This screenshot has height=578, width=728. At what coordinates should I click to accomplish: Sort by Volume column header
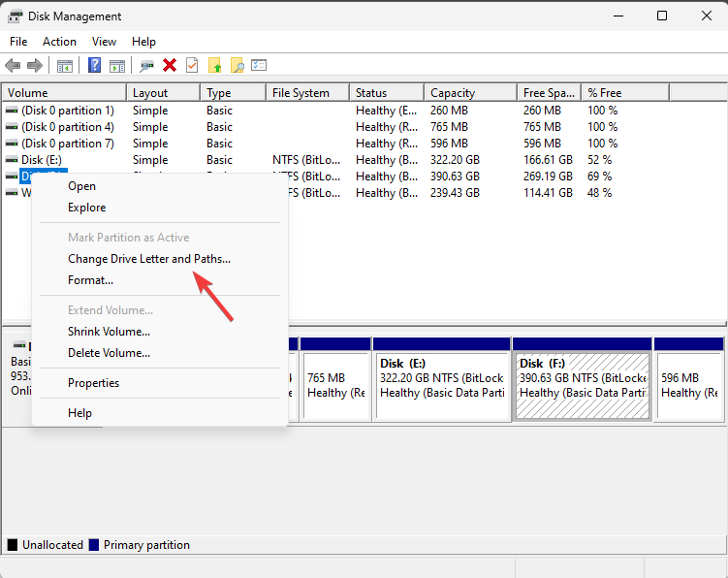pyautogui.click(x=64, y=93)
